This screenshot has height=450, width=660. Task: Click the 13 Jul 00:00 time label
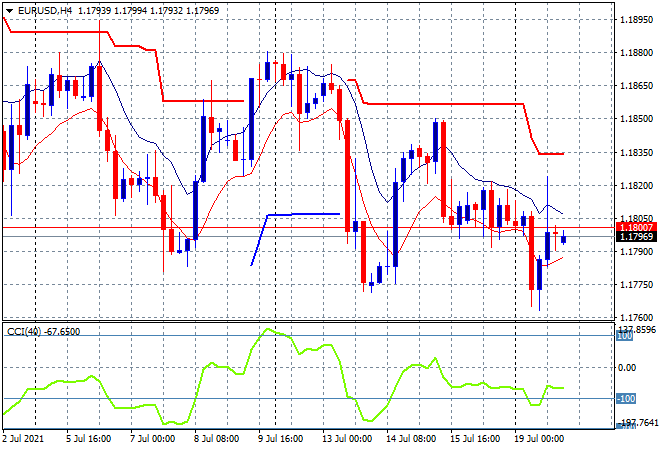coord(347,439)
